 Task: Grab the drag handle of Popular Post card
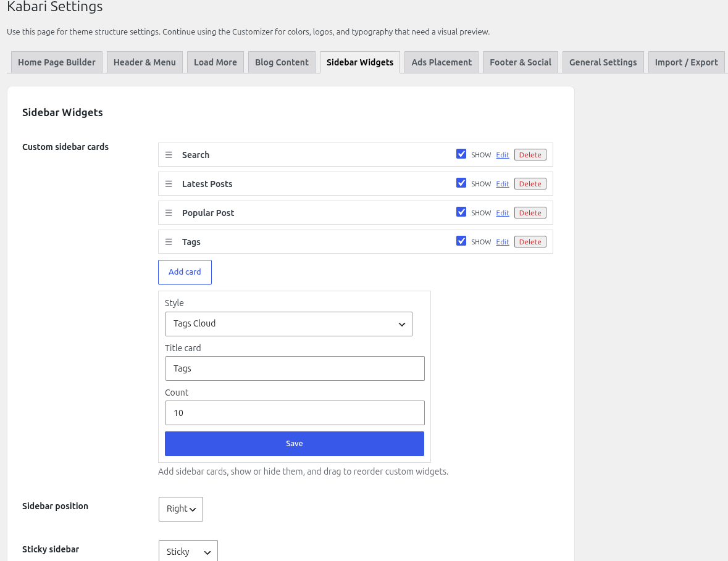169,213
